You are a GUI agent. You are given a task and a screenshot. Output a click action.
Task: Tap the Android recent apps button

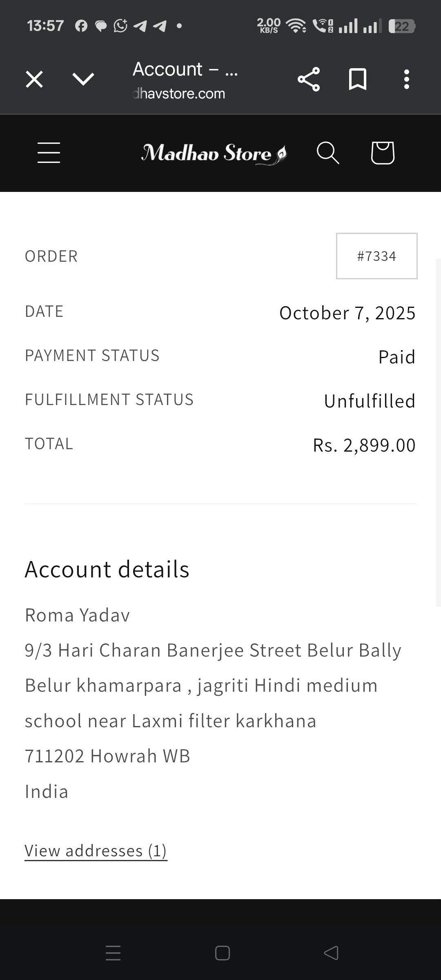[x=113, y=953]
